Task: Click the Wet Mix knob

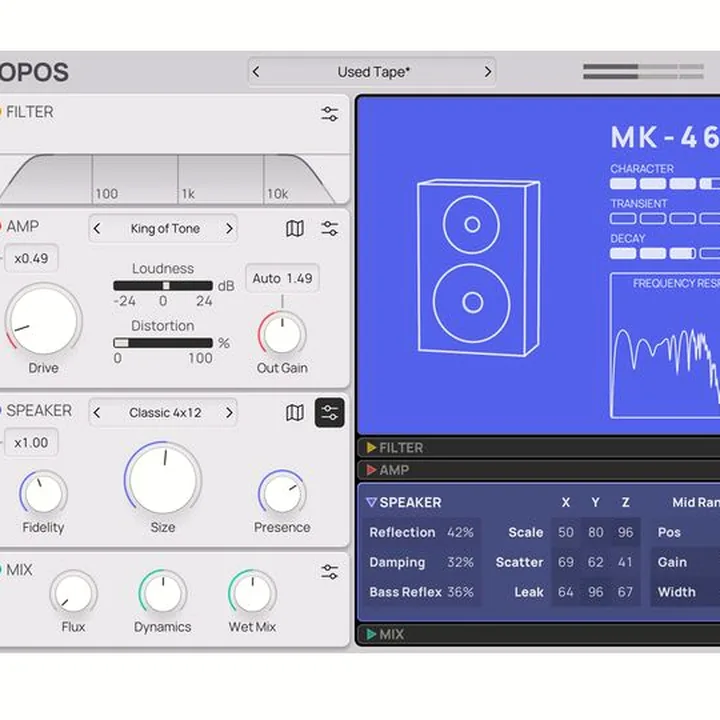Action: [x=252, y=593]
